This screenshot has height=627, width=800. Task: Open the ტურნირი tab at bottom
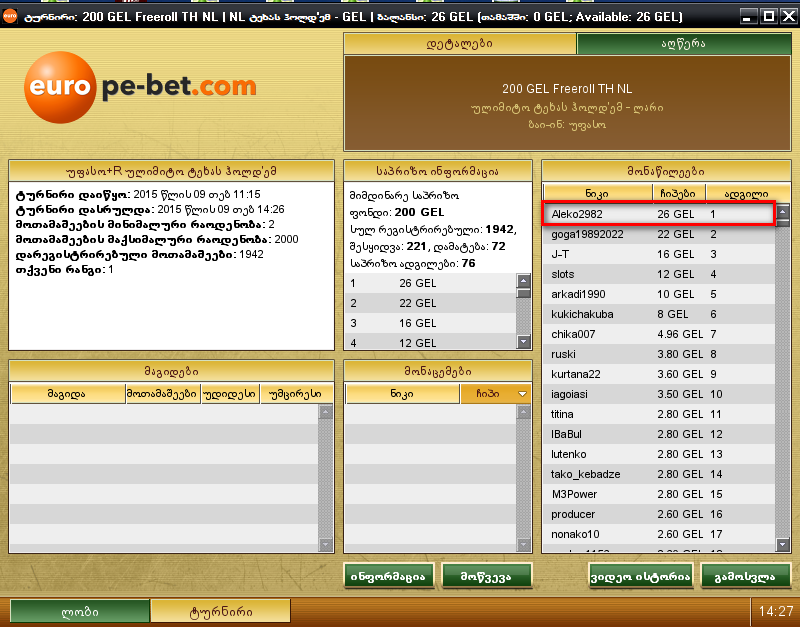[221, 612]
